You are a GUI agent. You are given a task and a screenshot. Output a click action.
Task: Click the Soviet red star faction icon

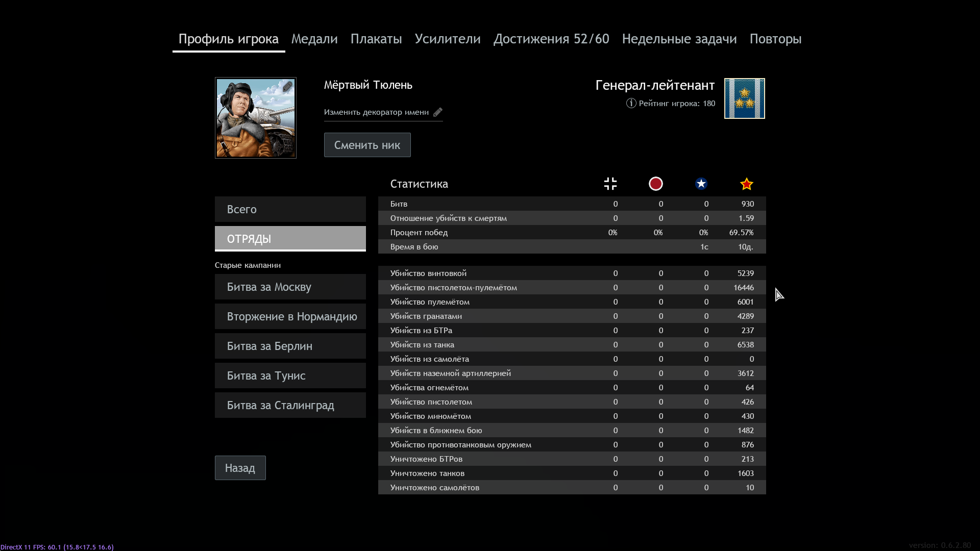(x=746, y=184)
